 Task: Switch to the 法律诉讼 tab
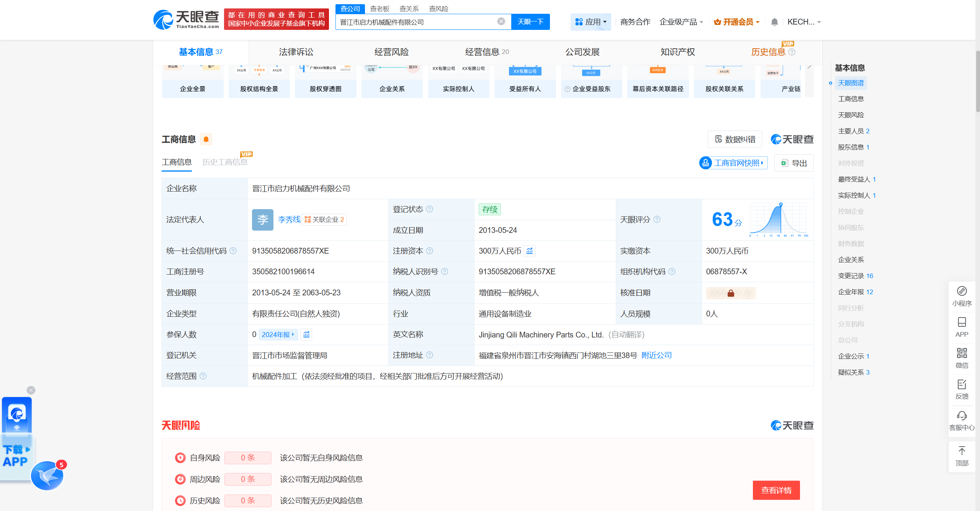pyautogui.click(x=296, y=52)
